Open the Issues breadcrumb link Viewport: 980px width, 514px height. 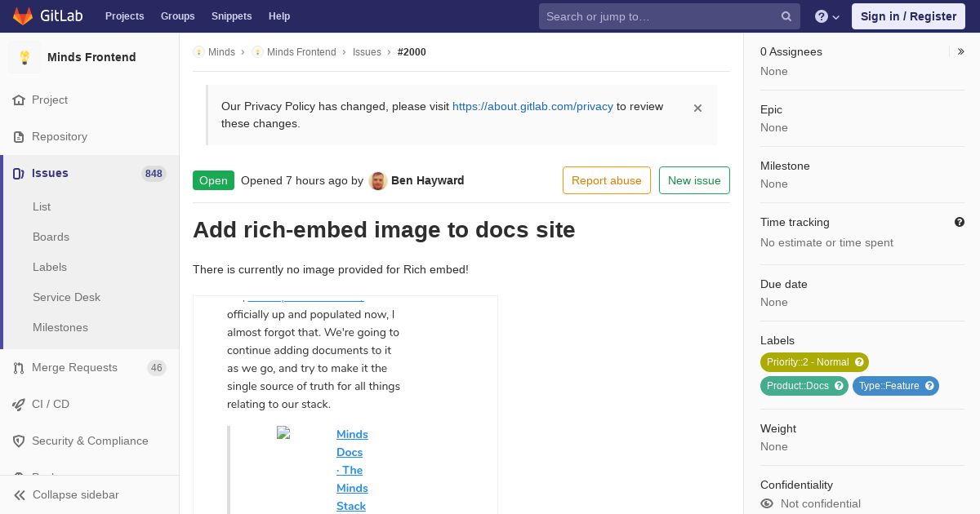(367, 52)
